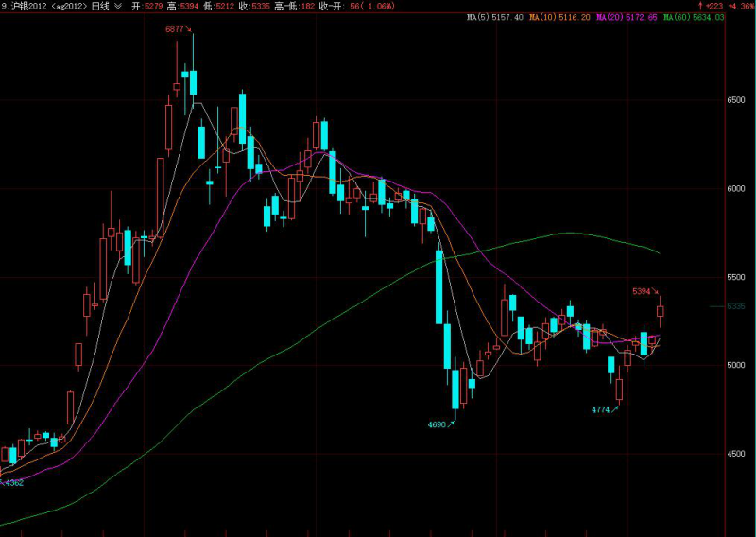Select the MA(5) 5157.40 indicator label
The height and width of the screenshot is (537, 756).
pos(494,17)
